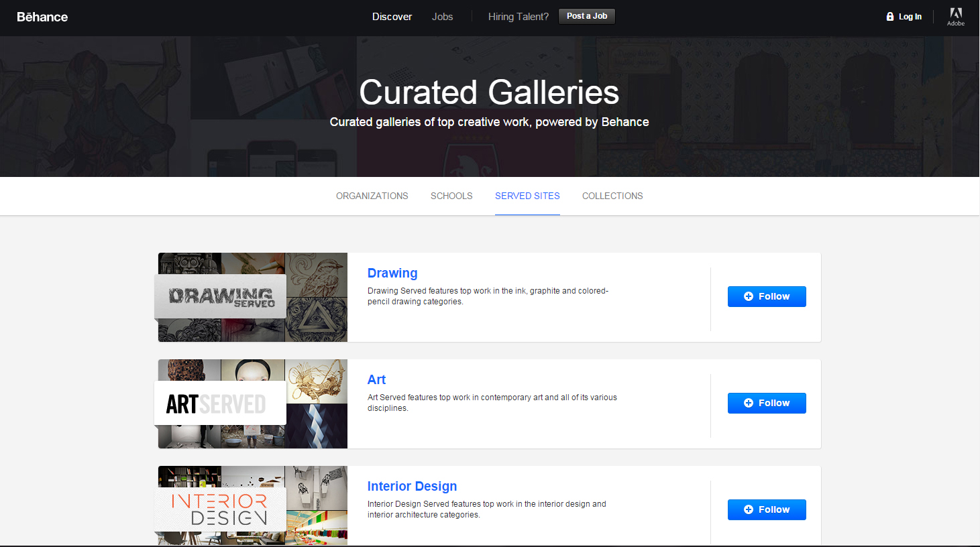Switch to the SCHOOLS tab
Viewport: 980px width, 547px height.
[451, 196]
